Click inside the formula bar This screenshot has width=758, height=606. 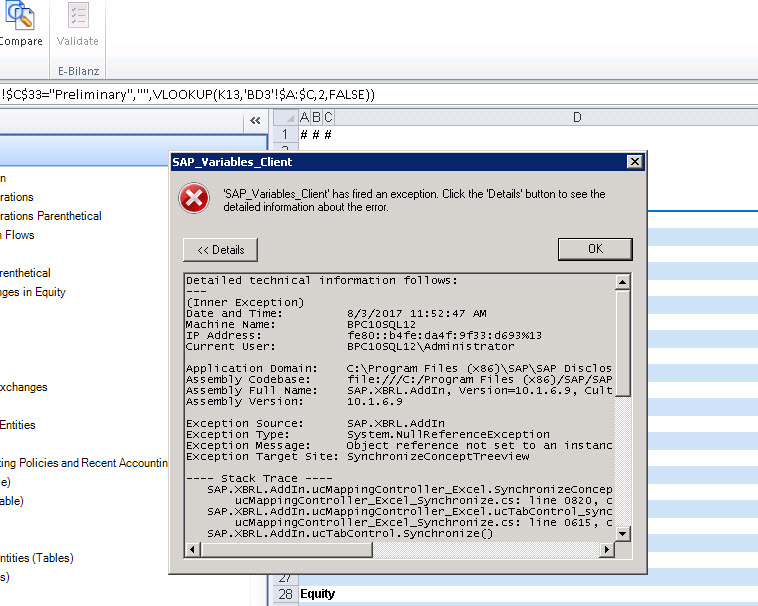(x=379, y=94)
